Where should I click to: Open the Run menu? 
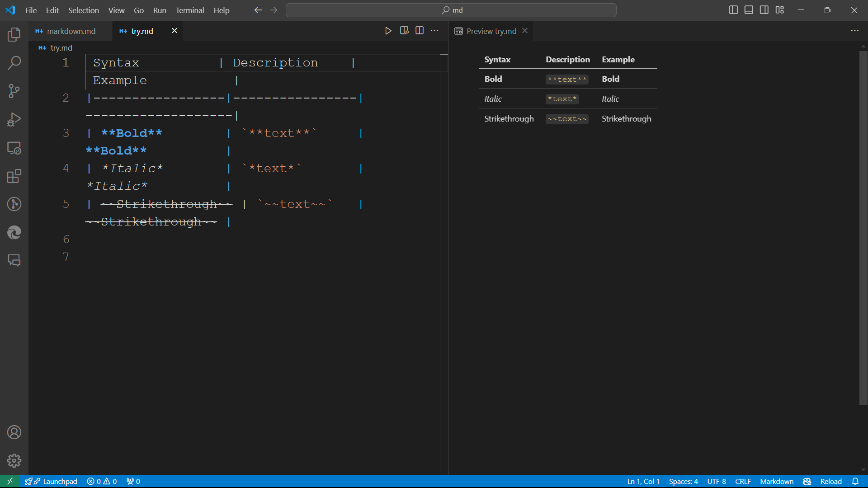160,10
